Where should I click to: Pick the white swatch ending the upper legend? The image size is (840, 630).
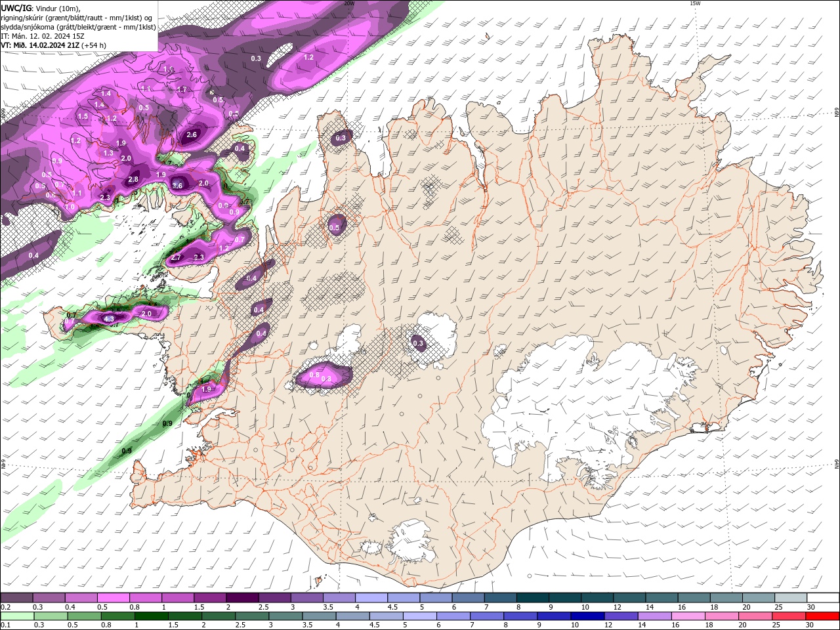click(822, 598)
